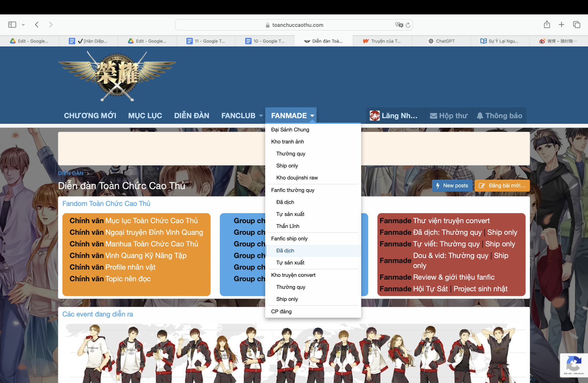Focus the toanchuccaothu.com address field
588x383 pixels.
click(294, 25)
